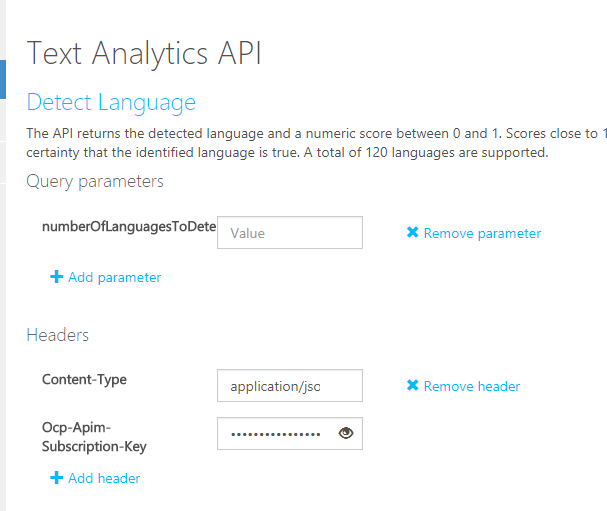Click the plus icon beside Add header
This screenshot has height=511, width=607.
coord(56,478)
